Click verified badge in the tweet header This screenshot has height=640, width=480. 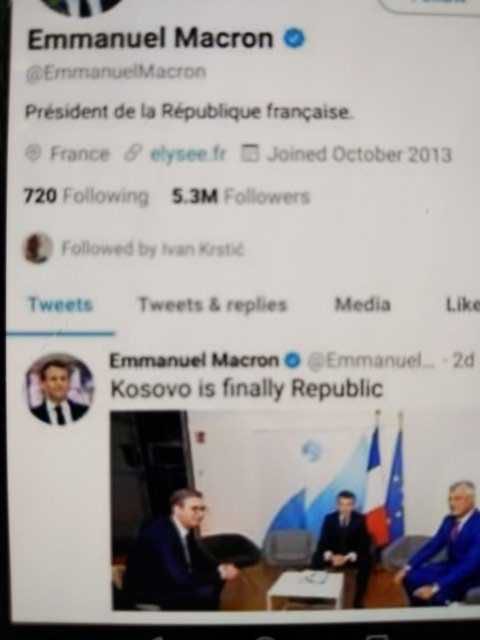(292, 360)
